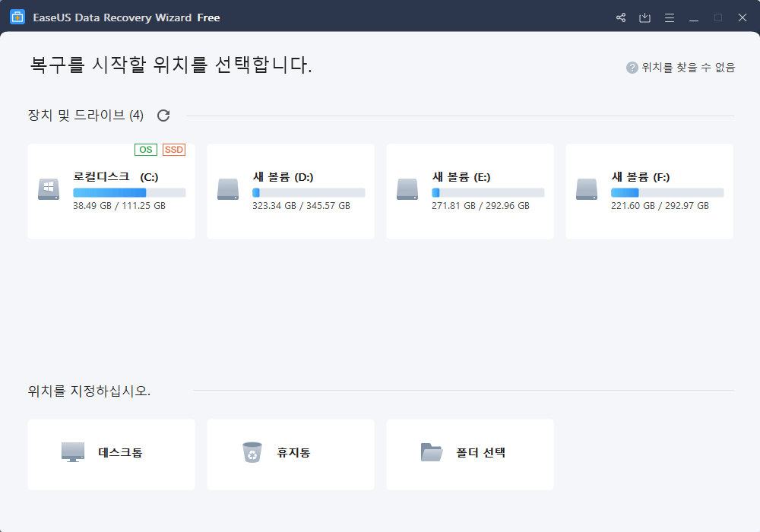Click the drive icon for 새 볼륨 (F:)
Image resolution: width=760 pixels, height=532 pixels.
point(587,189)
